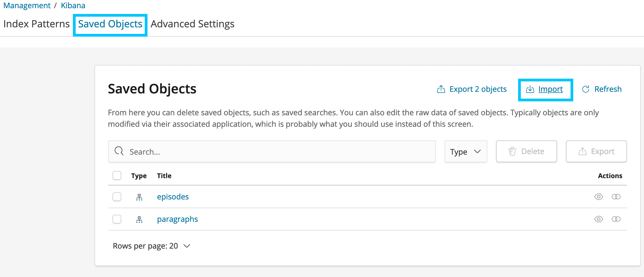Screen dimensions: 644x277
Task: Open the Type filter dropdown
Action: 466,152
